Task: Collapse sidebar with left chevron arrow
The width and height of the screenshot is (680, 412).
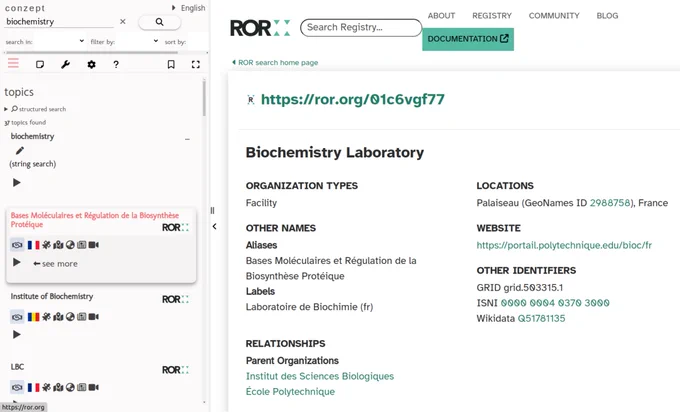Action: (x=214, y=226)
